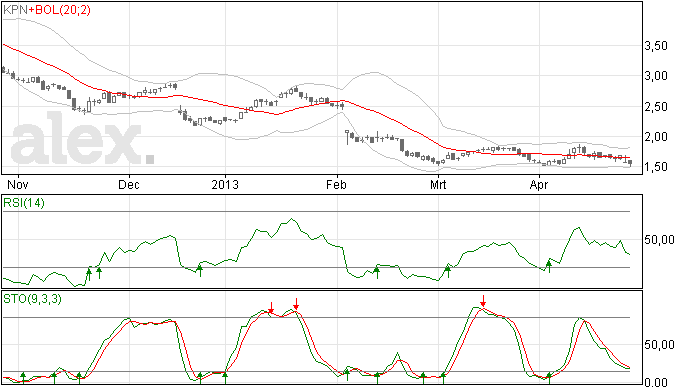
Task: Click the 50,00 value on RSI axis
Action: [659, 240]
